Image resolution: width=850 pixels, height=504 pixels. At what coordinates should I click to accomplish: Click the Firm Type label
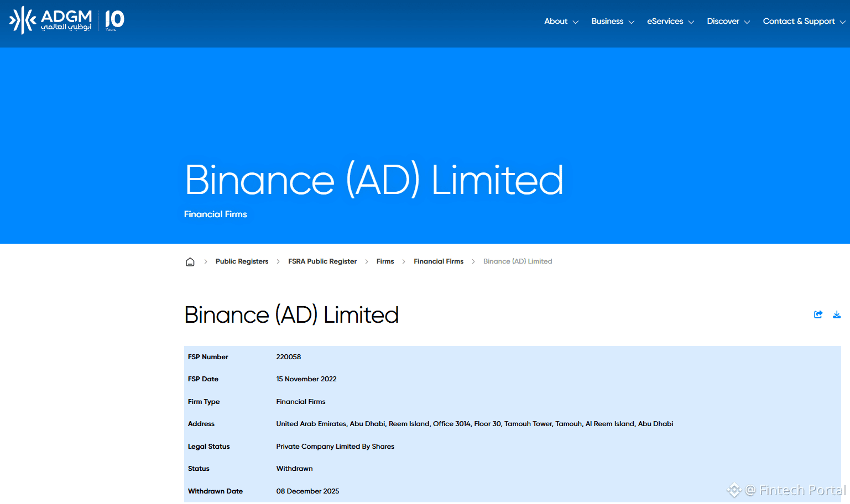coord(204,402)
